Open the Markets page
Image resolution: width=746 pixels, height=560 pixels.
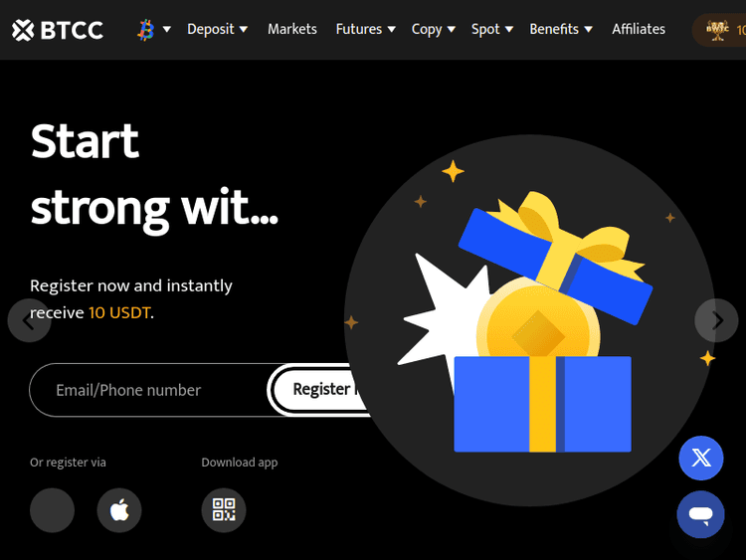(292, 30)
